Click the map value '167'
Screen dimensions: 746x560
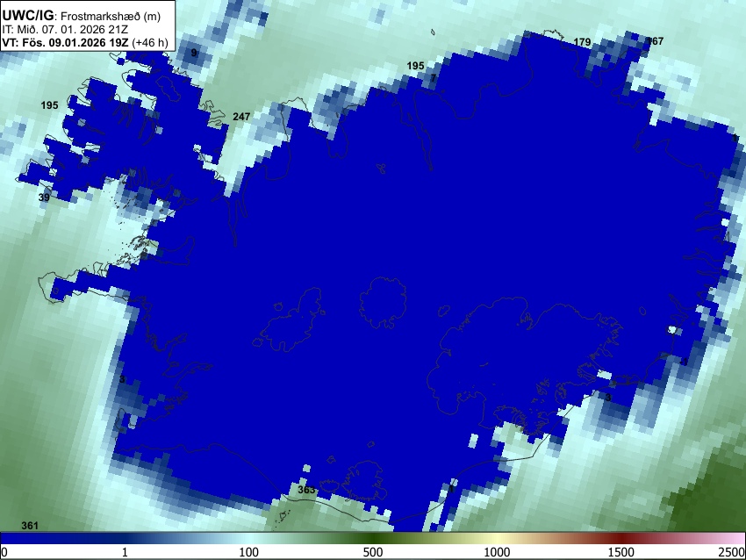pos(655,41)
